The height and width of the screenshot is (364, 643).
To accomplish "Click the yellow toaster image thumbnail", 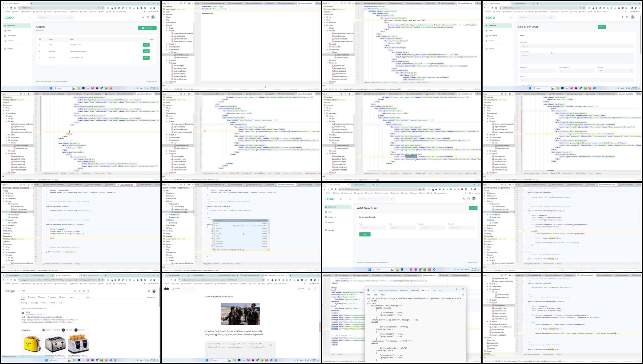I will click(32, 344).
